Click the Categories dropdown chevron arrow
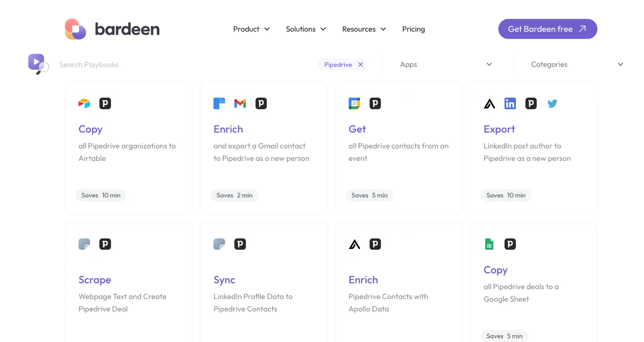The image size is (644, 342). [x=621, y=64]
